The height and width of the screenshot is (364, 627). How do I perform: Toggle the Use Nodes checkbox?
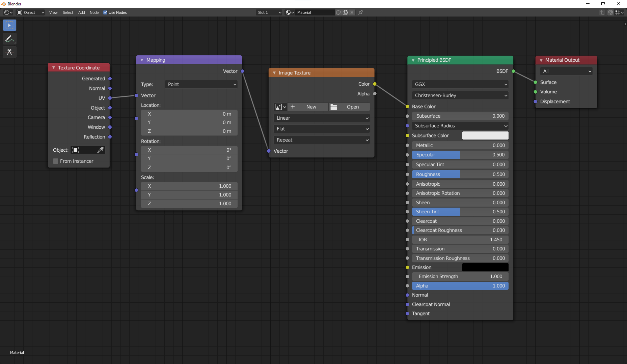[x=106, y=12]
